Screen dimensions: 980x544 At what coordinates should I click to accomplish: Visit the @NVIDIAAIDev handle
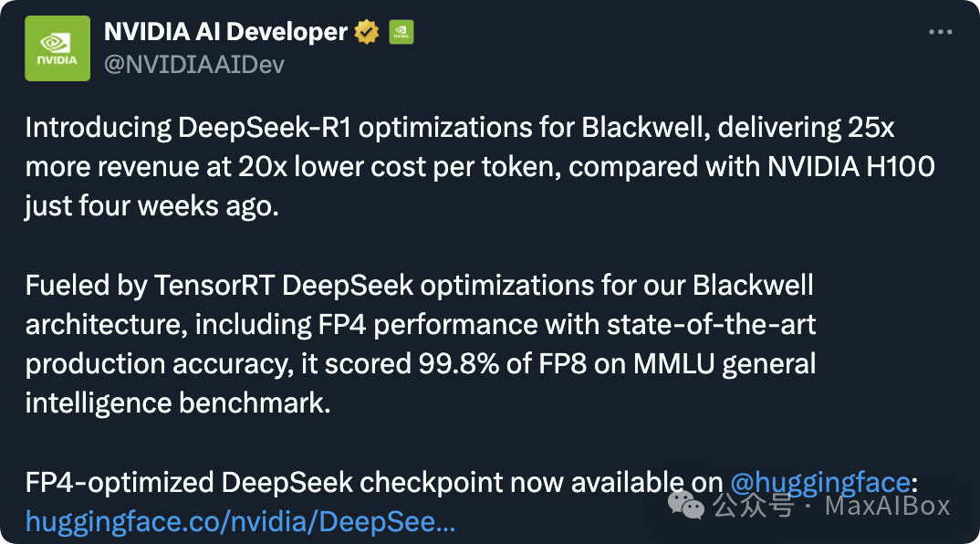coord(194,65)
